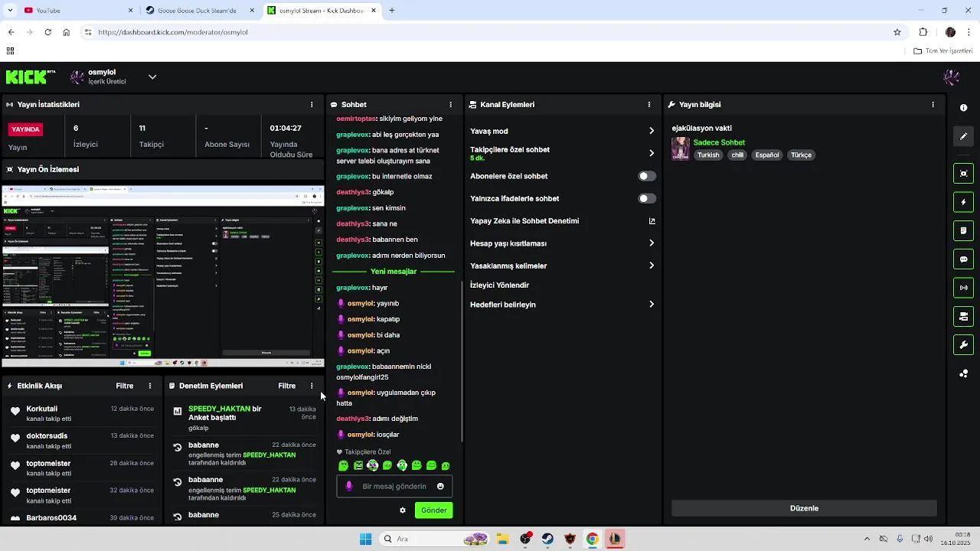Click the first green blob emote
The height and width of the screenshot is (551, 980).
pos(343,465)
